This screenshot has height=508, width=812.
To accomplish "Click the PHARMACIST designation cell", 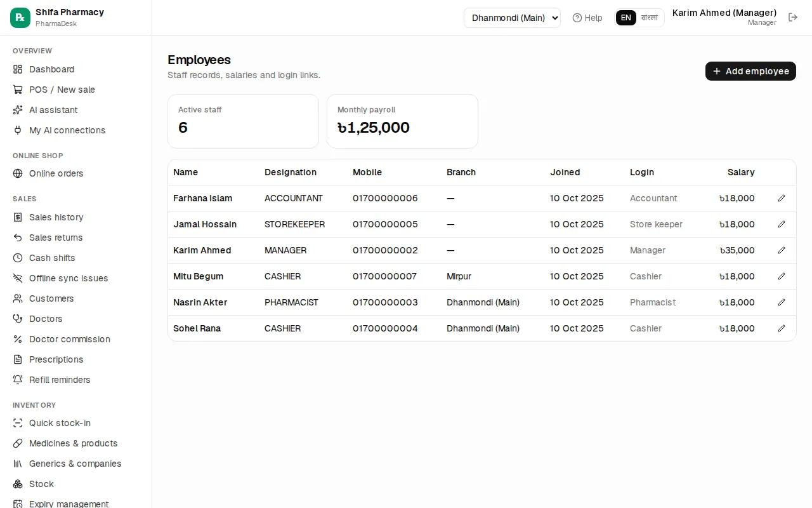I will pos(291,302).
